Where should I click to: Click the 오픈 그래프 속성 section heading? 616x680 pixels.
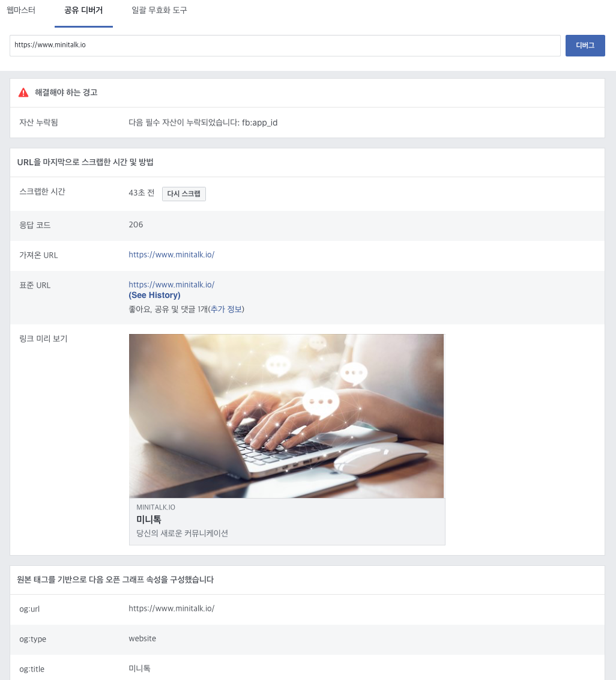(115, 580)
